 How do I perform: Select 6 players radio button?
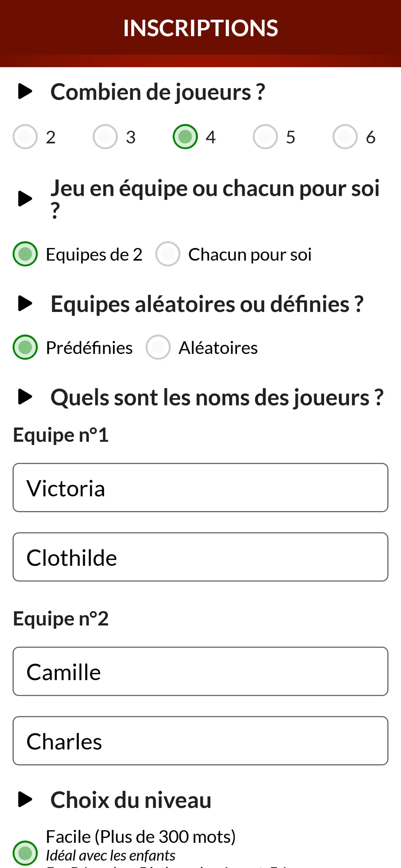[x=345, y=136]
